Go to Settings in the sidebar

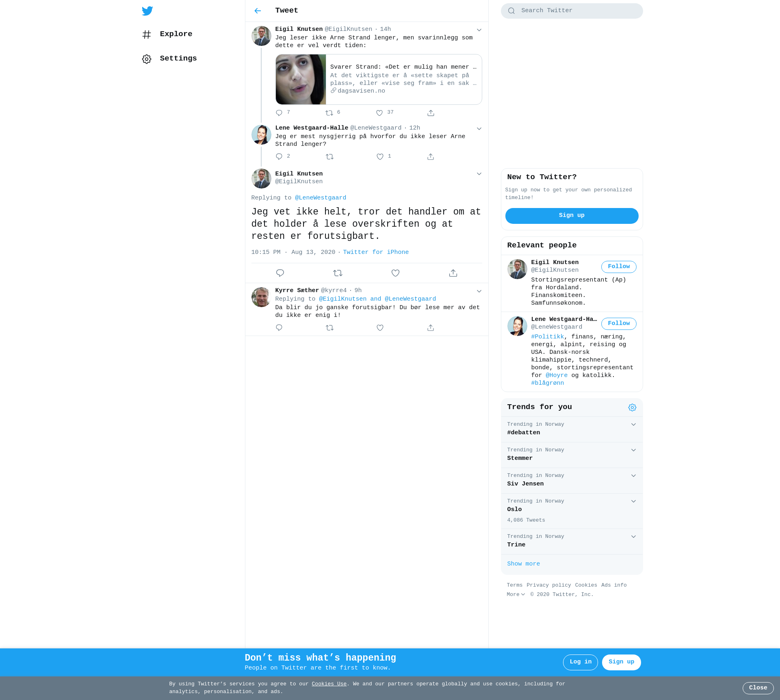click(x=178, y=59)
